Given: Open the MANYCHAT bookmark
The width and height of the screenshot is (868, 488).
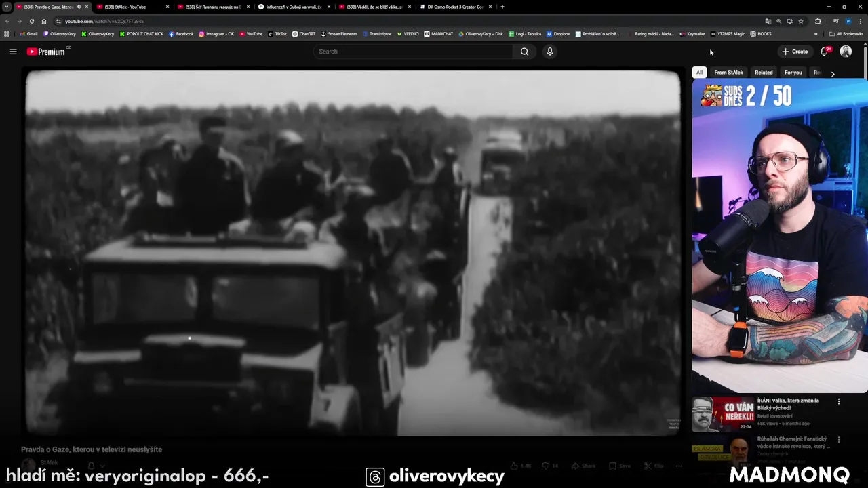Looking at the screenshot, I should pyautogui.click(x=439, y=33).
